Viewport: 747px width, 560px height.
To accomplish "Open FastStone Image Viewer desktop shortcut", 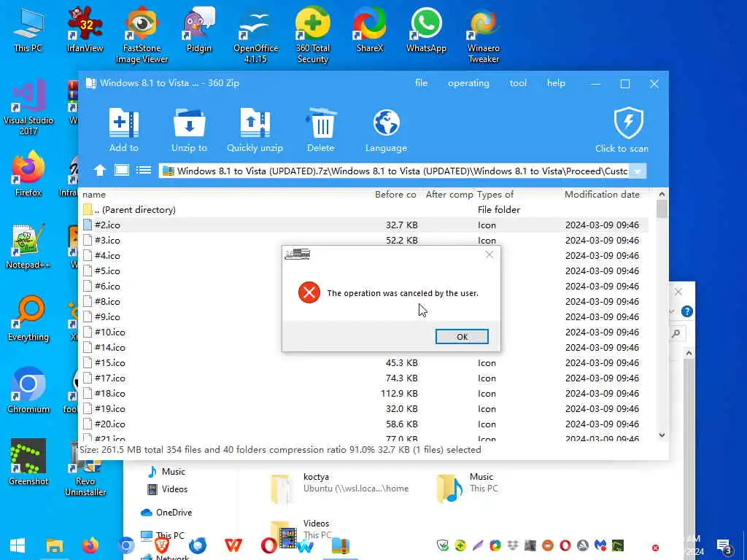I will coord(142,35).
